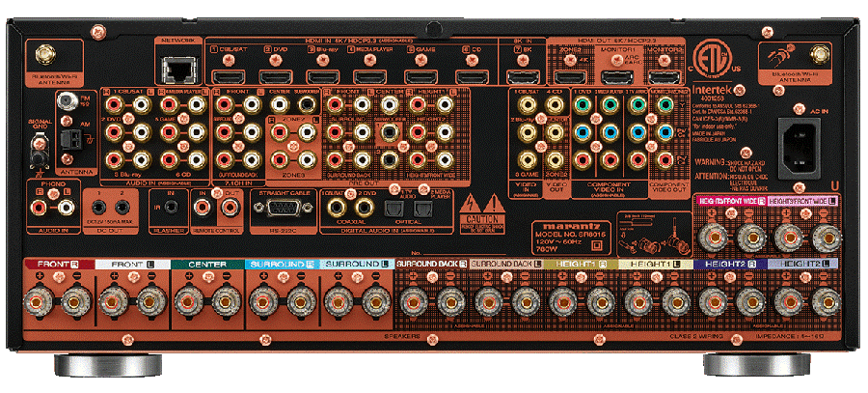This screenshot has height=393, width=868.
Task: Click the COAXIAL 1 CBL/SAT digital input
Action: tap(335, 206)
